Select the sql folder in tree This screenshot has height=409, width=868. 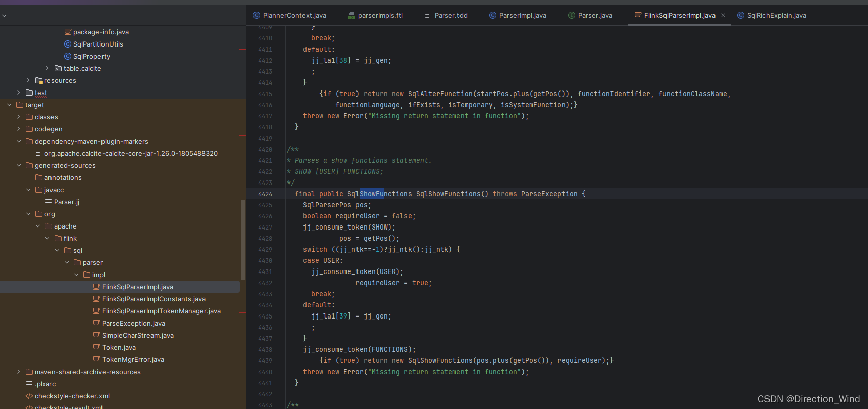tap(78, 250)
